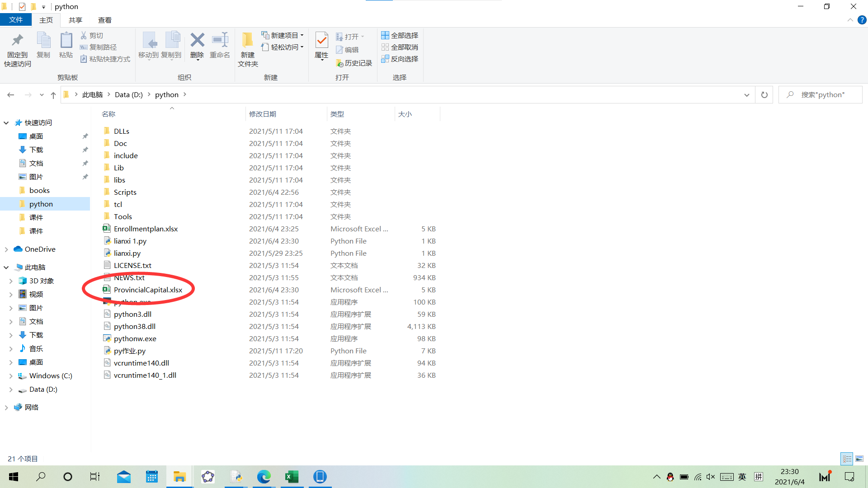Click Select All in ribbon

400,35
